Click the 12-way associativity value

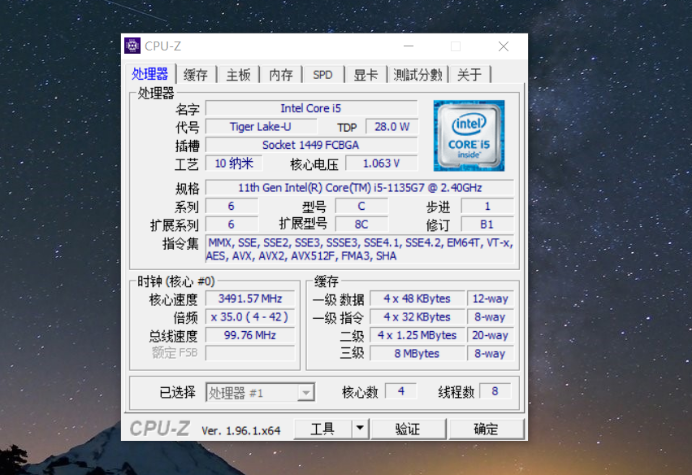point(490,298)
